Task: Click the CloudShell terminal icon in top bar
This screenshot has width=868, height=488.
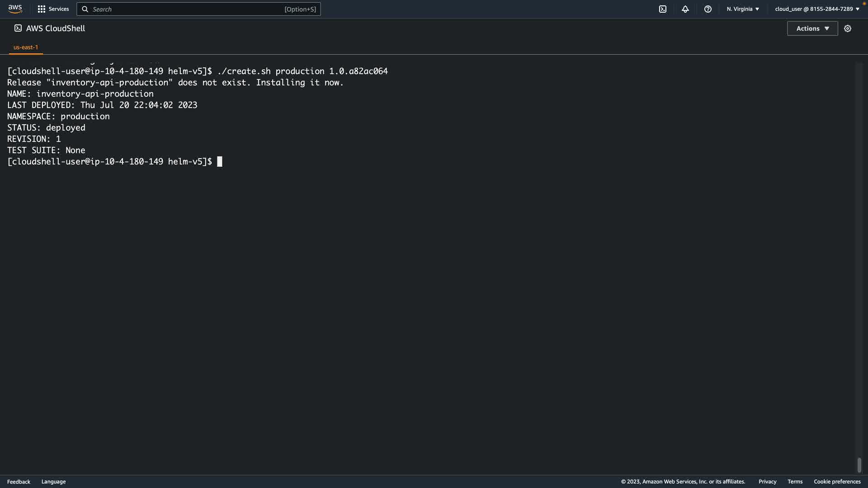Action: pos(663,9)
